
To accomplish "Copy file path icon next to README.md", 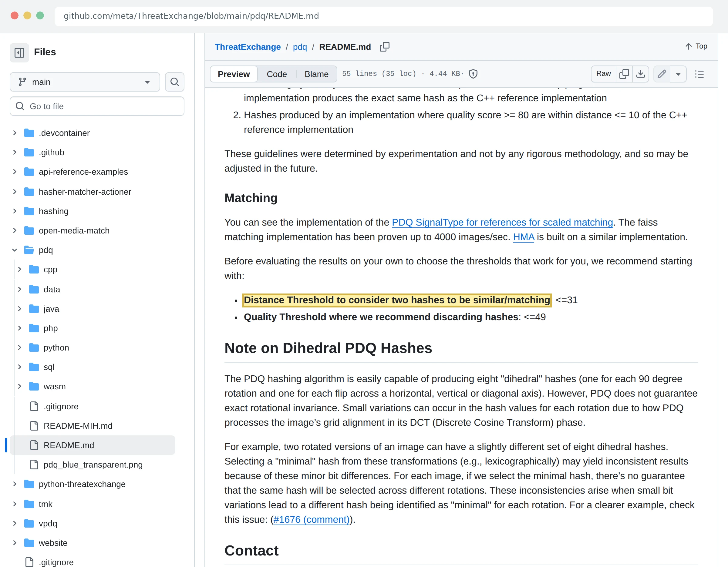I will tap(384, 47).
